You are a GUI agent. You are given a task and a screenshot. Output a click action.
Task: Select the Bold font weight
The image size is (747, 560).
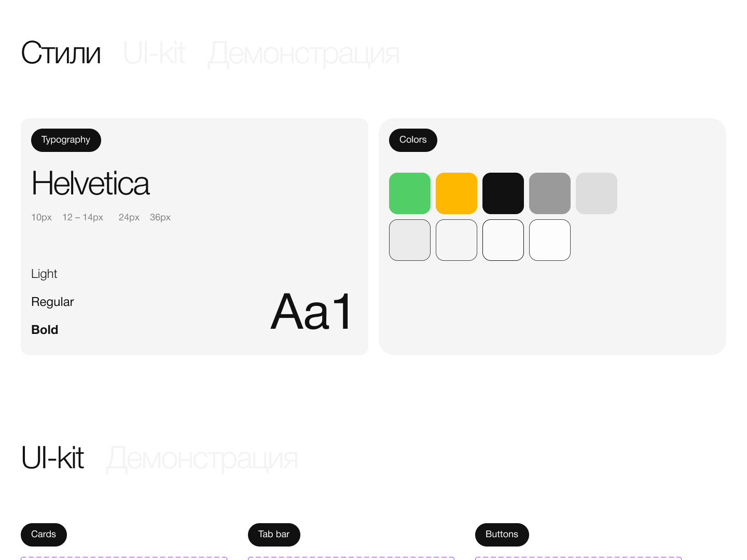(x=45, y=330)
